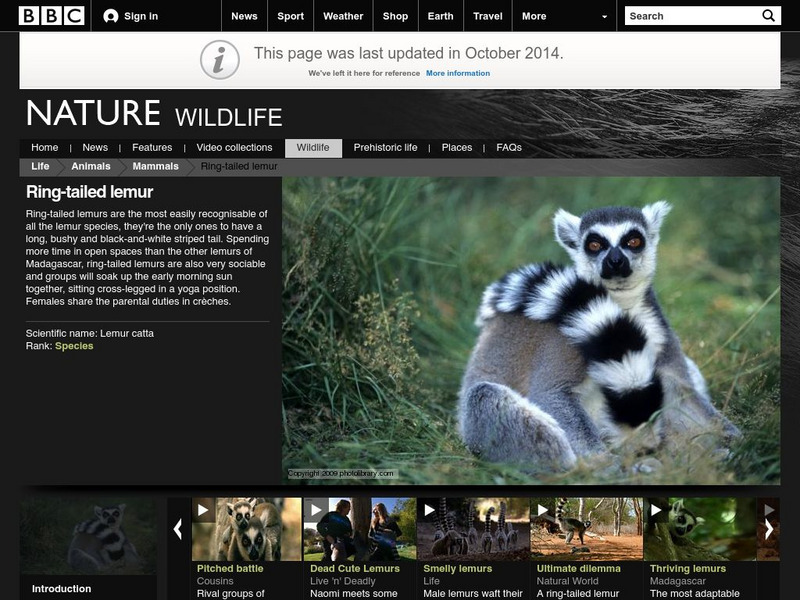Go to Animals breadcrumb
This screenshot has width=800, height=600.
click(x=91, y=166)
